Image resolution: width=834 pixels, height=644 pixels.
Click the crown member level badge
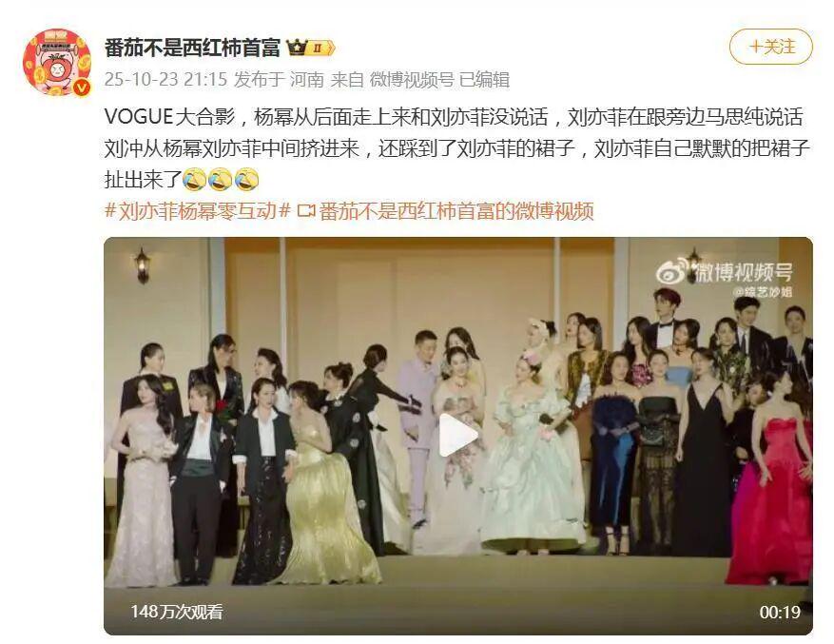311,48
